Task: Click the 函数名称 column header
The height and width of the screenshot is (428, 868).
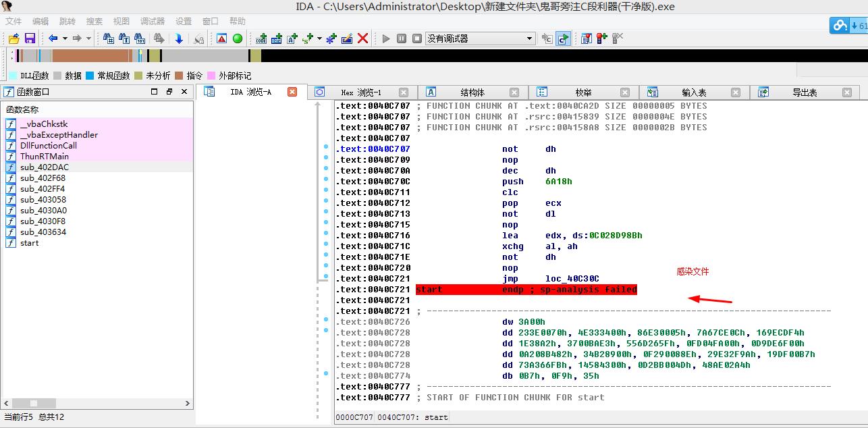Action: click(x=98, y=109)
